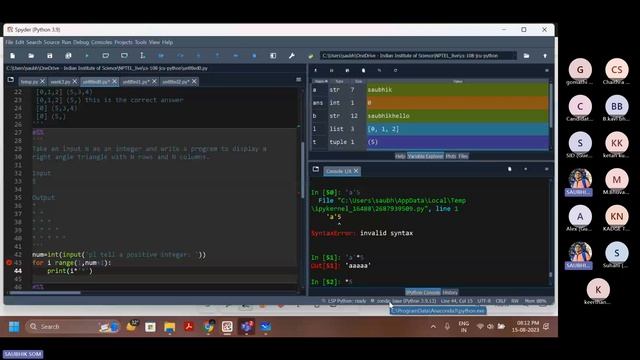Start debugging with the debug file icon
This screenshot has width=640, height=360.
[x=161, y=56]
